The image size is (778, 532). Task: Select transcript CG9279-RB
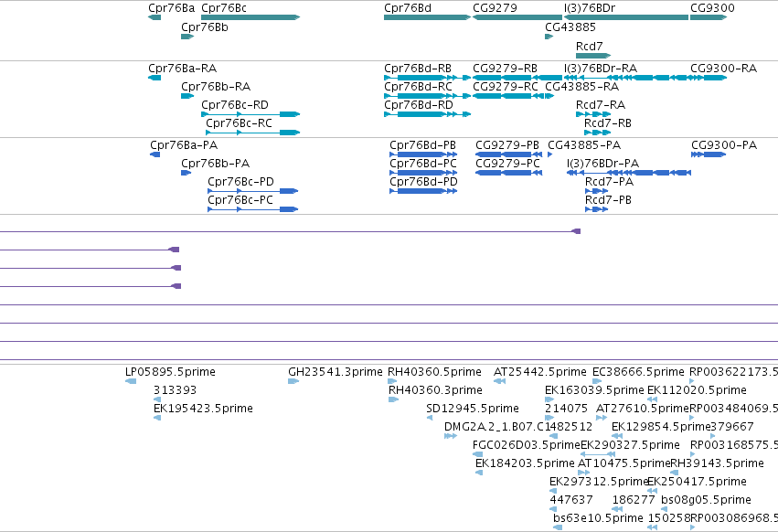517,78
